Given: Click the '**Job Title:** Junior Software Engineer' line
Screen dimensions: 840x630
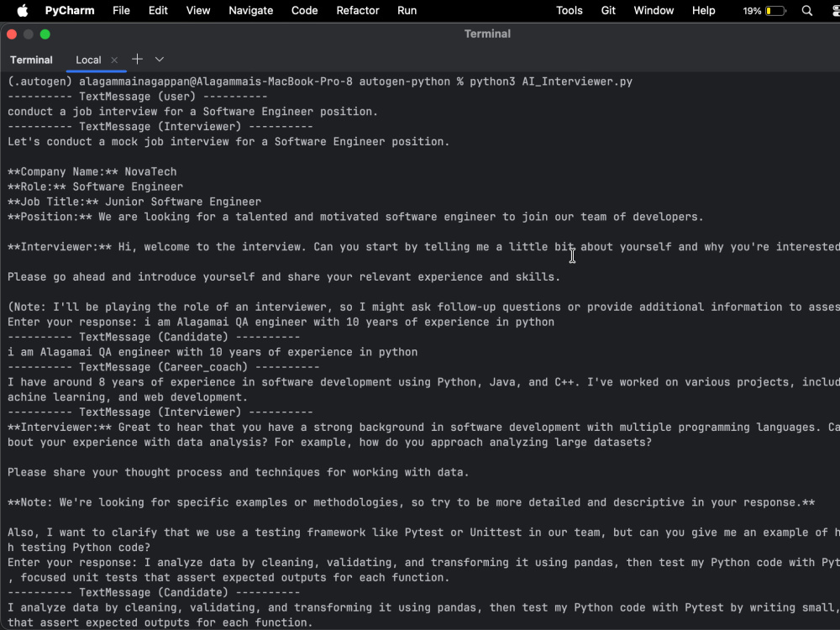Looking at the screenshot, I should [x=134, y=202].
